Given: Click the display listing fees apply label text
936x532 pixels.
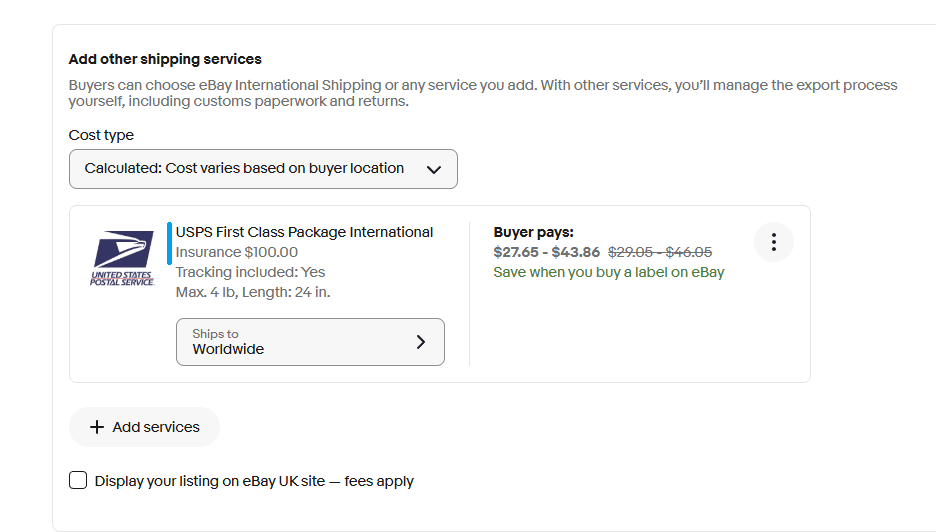Looking at the screenshot, I should (254, 481).
